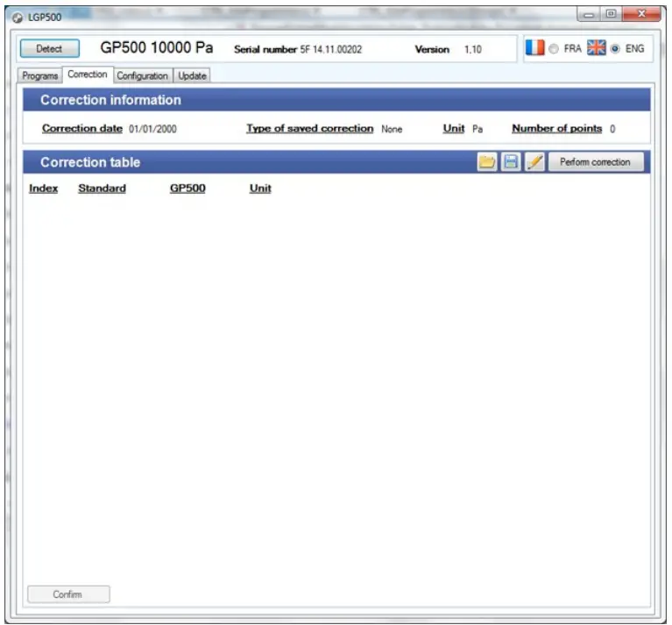Click the version value 1.10
The width and height of the screenshot is (672, 625).
click(473, 50)
